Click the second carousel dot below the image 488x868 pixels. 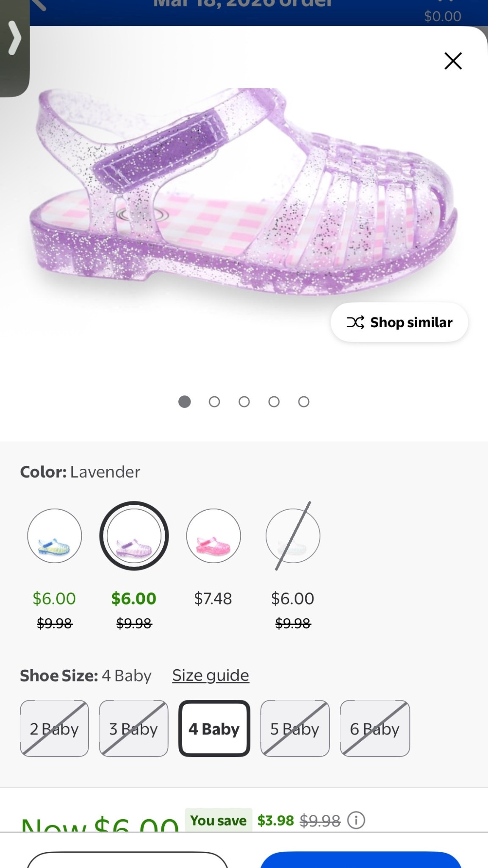(214, 401)
